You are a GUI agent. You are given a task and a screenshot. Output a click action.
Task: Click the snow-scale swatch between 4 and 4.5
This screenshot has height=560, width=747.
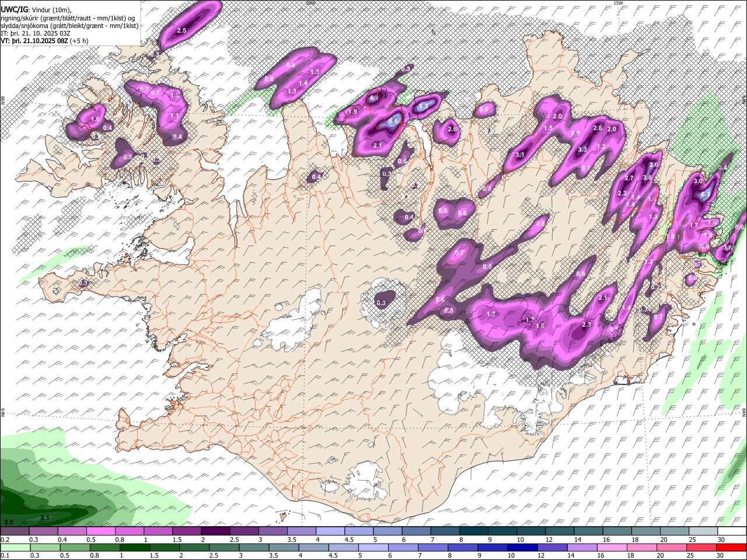tap(329, 531)
